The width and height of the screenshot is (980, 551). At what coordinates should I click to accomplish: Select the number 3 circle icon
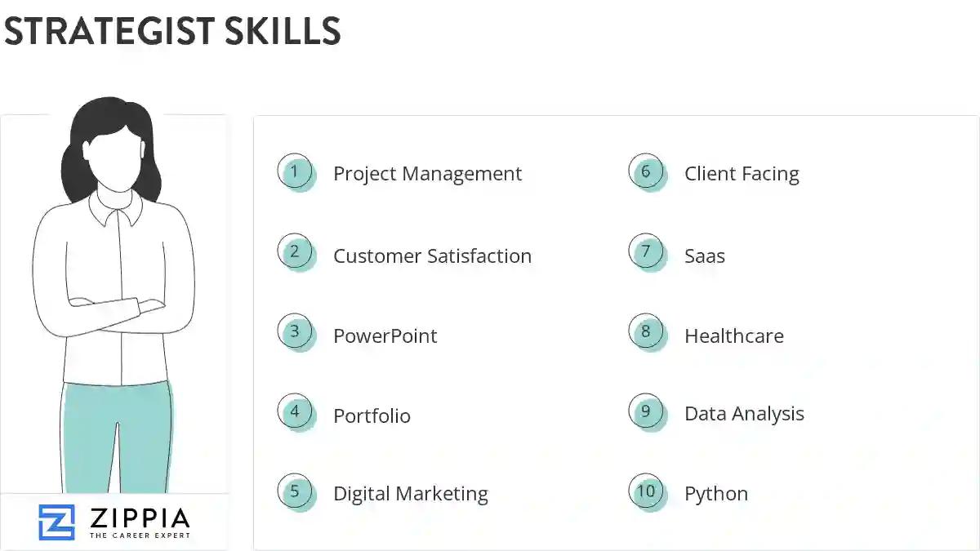295,332
